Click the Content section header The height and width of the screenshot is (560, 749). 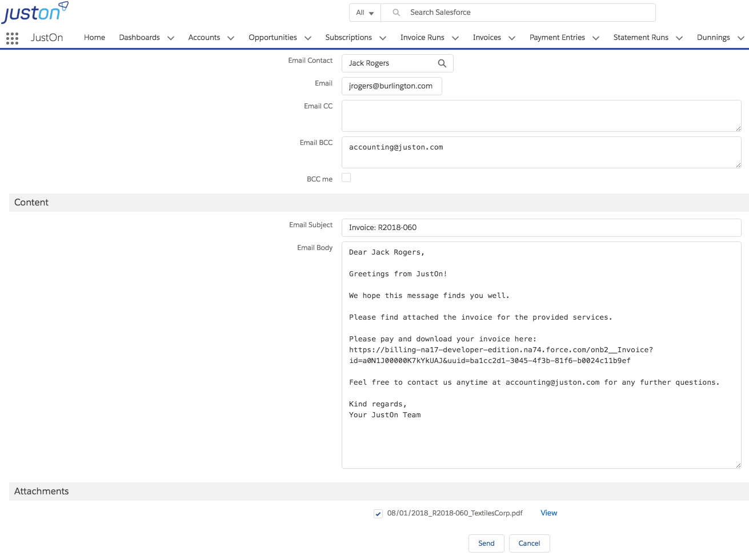coord(379,203)
